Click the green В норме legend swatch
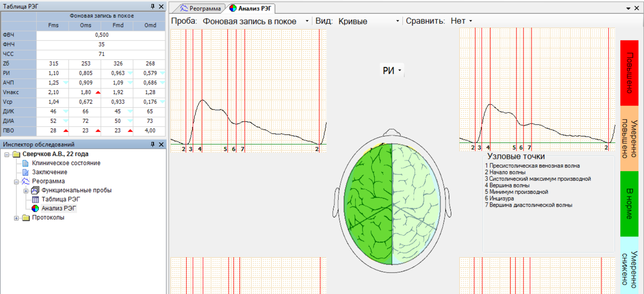This screenshot has width=644, height=294. [629, 204]
